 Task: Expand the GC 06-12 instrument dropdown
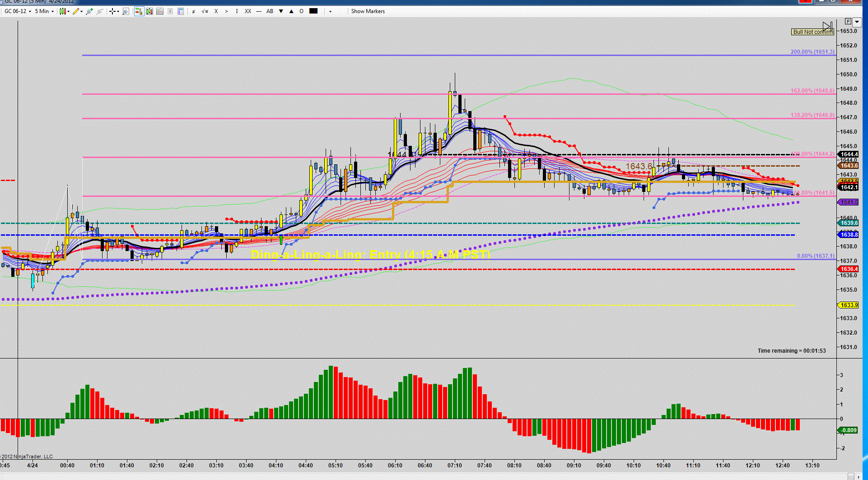coord(18,11)
